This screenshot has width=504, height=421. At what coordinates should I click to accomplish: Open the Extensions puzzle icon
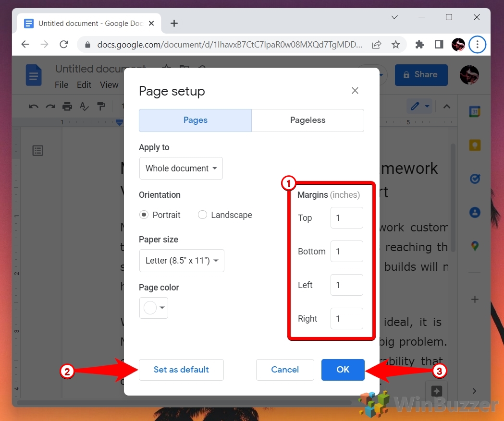point(419,44)
